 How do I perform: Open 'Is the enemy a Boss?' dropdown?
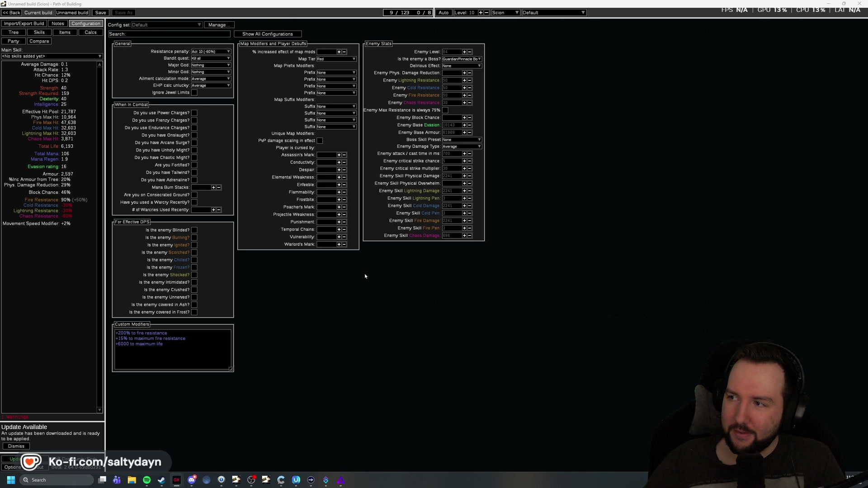[x=462, y=59]
